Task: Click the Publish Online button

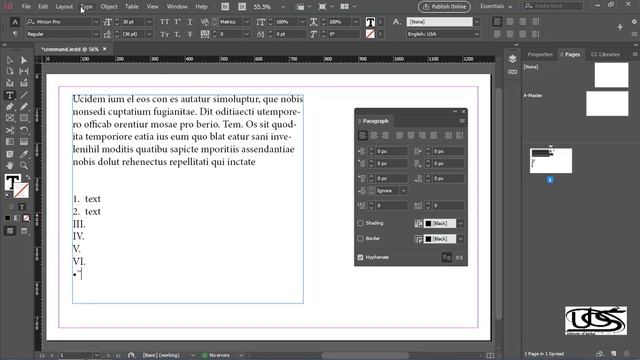Action: pos(444,7)
